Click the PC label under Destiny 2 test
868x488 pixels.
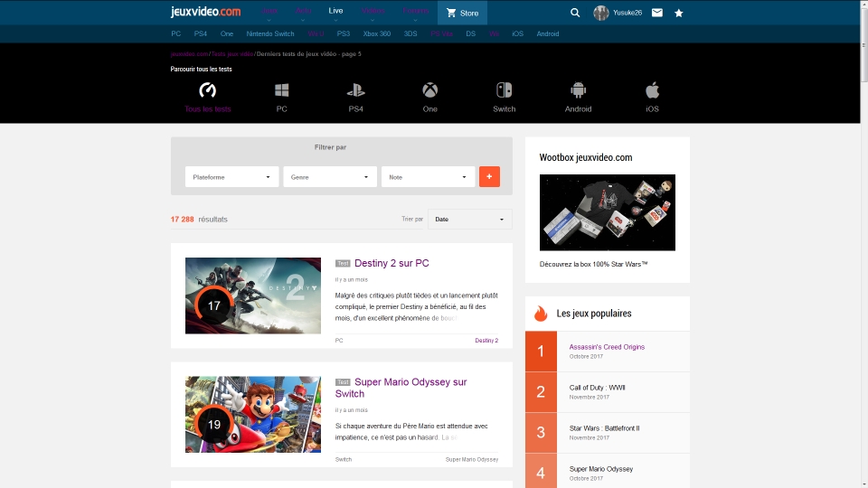point(339,341)
